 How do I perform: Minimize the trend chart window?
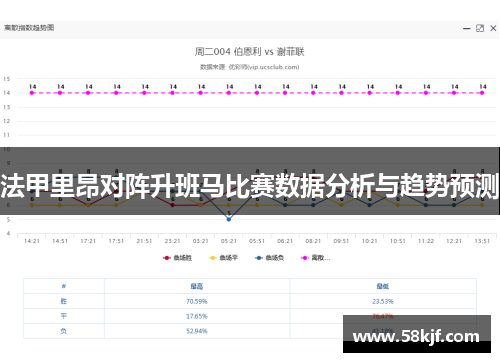click(x=466, y=29)
